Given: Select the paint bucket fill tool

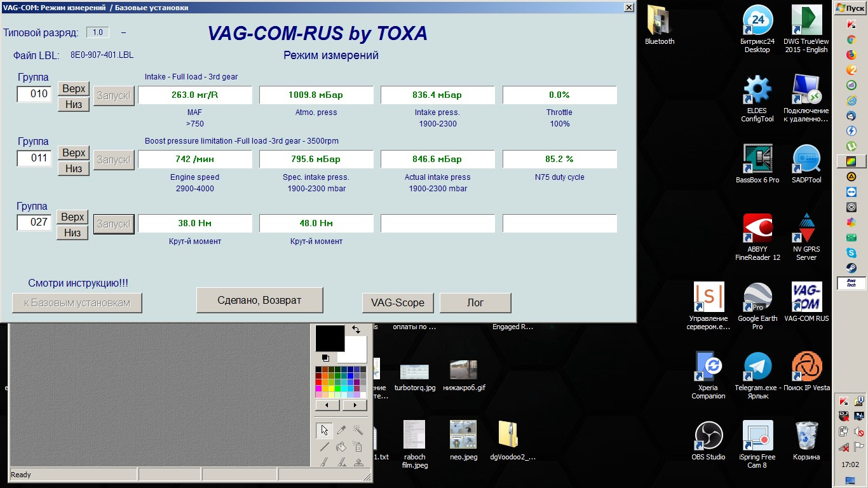Looking at the screenshot, I should pos(341,447).
